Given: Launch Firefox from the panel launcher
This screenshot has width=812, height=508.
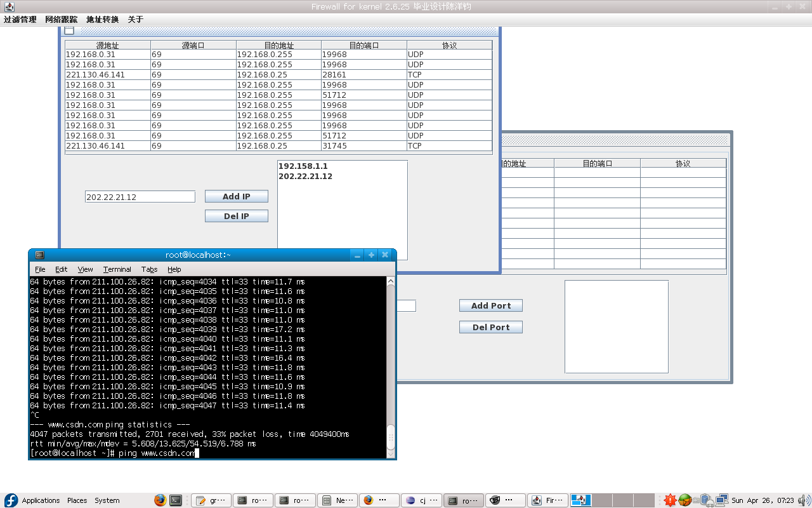Looking at the screenshot, I should [x=160, y=500].
